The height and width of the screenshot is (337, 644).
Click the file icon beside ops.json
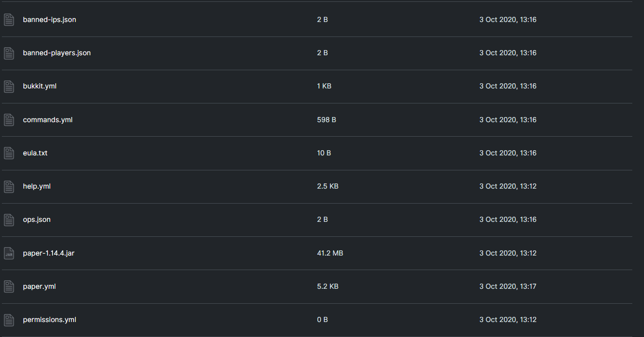pyautogui.click(x=9, y=220)
